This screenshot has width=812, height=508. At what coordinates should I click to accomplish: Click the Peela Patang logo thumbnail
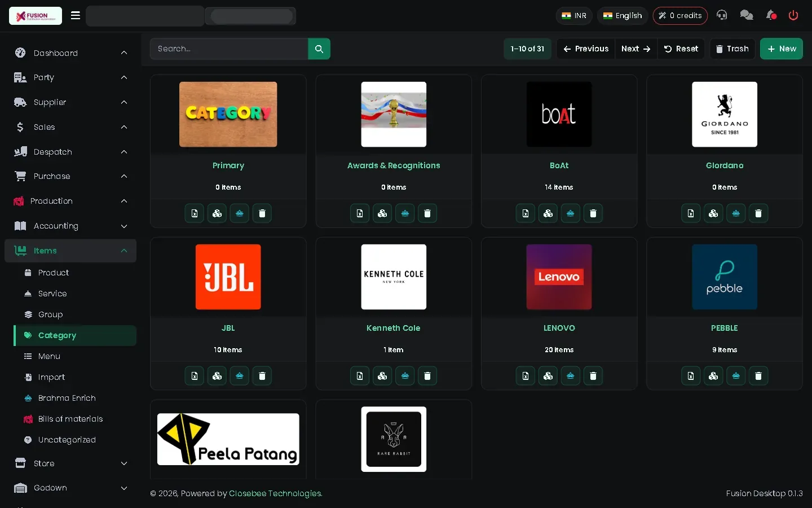(x=228, y=439)
